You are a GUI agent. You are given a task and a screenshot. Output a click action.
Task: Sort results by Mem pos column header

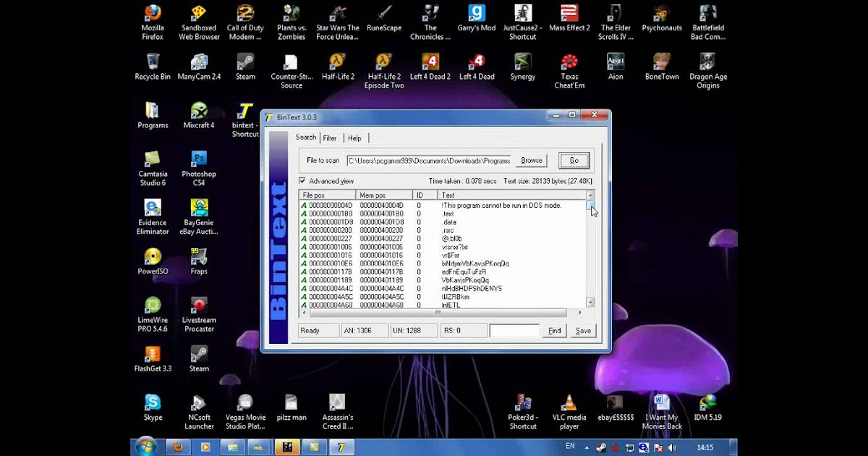[x=384, y=195]
